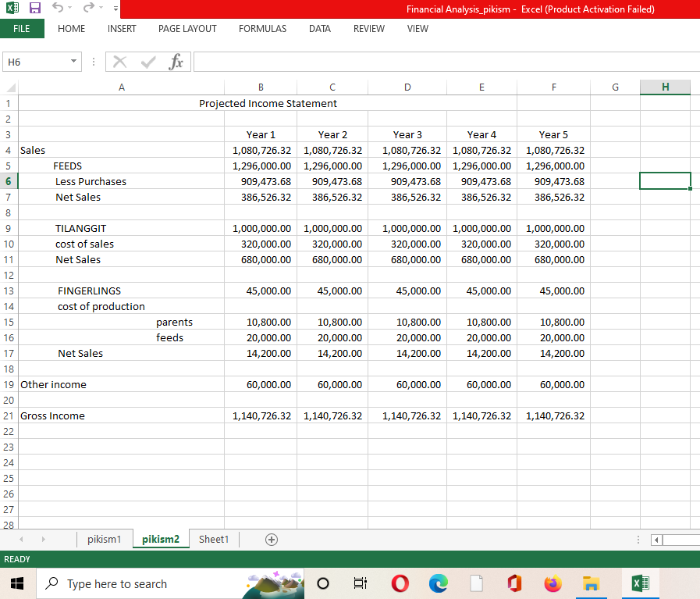This screenshot has width=700, height=599.
Task: Click the Save icon in quick access toolbar
Action: [x=35, y=9]
